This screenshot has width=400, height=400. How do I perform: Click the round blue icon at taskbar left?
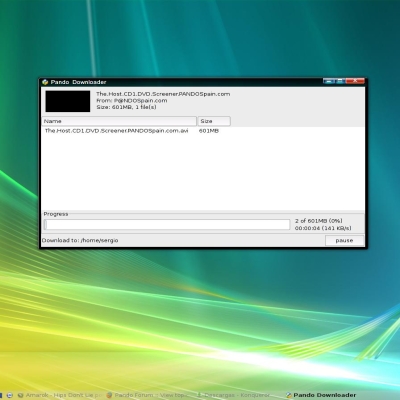point(9,395)
